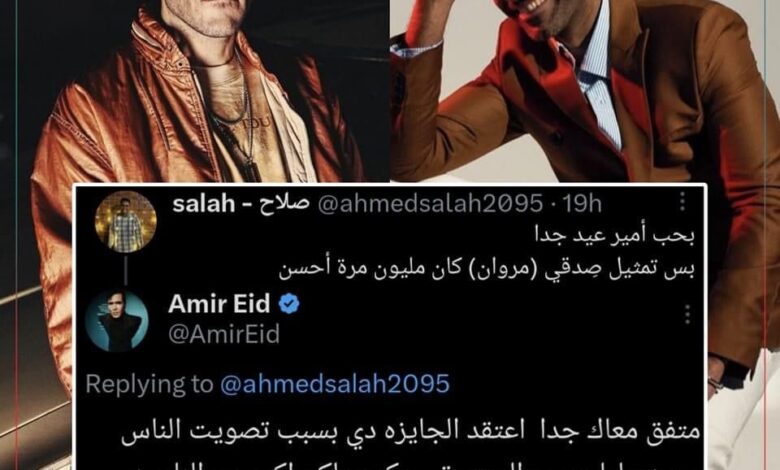Image resolution: width=780 pixels, height=470 pixels.
Task: View the left photo of the man in the orange jacket
Action: (195, 91)
